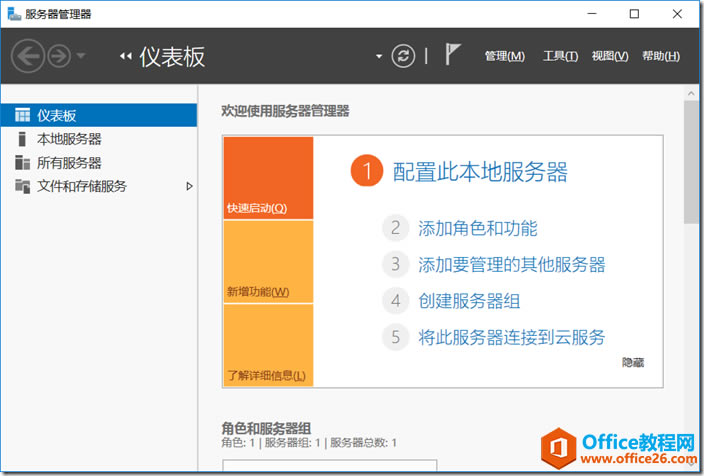
Task: Hide the welcome tile via 隐藏
Action: [633, 362]
